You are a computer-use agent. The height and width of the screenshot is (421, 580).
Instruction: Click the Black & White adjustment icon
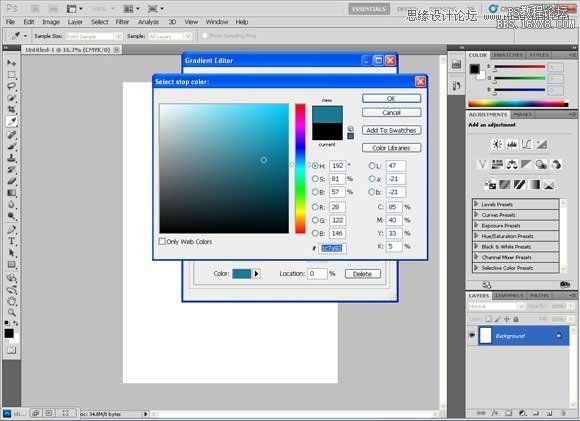(526, 164)
